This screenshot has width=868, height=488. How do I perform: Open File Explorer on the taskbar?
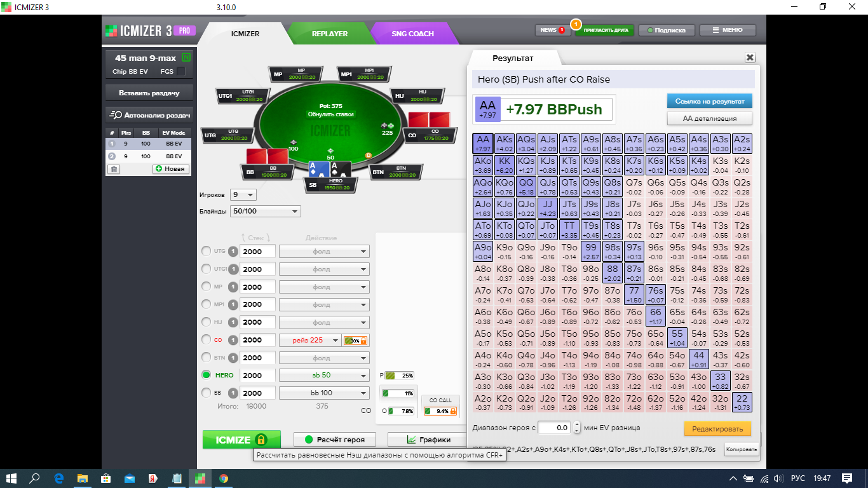pos(83,478)
